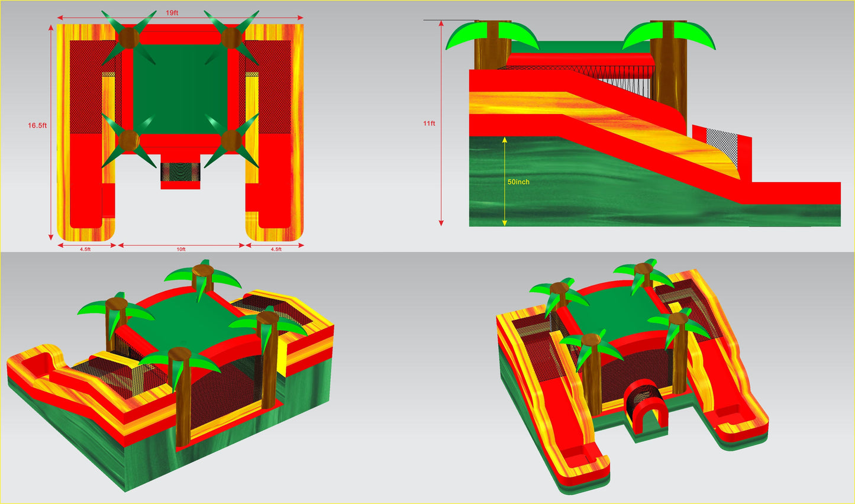
Task: Click the bottom-right palm tree in top-down view
Action: (x=231, y=140)
